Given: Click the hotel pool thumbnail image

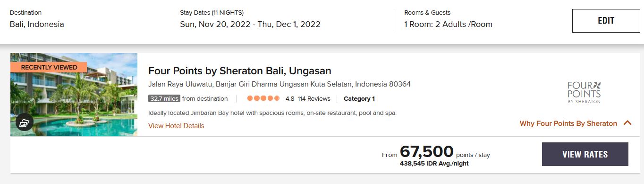Looking at the screenshot, I should (x=74, y=95).
